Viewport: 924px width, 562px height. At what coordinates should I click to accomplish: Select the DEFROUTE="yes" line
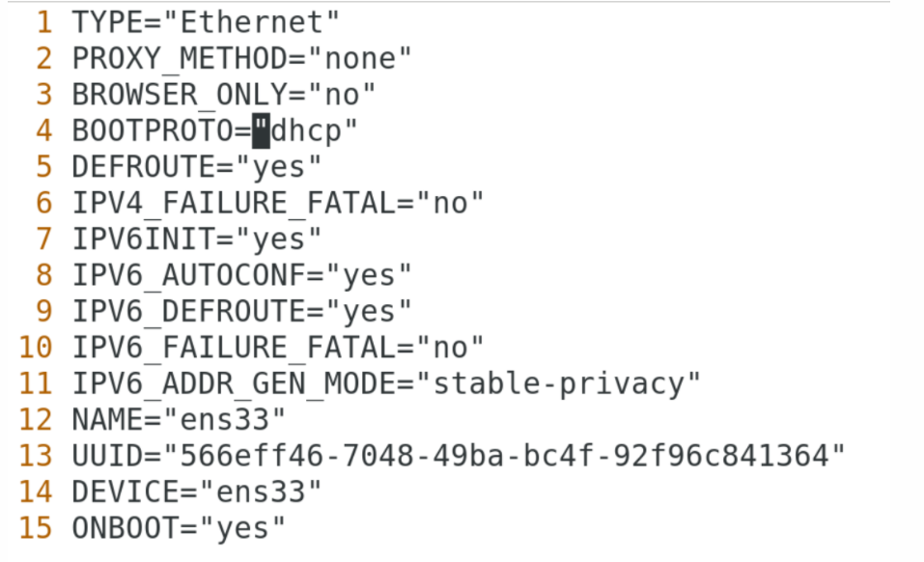click(x=196, y=167)
